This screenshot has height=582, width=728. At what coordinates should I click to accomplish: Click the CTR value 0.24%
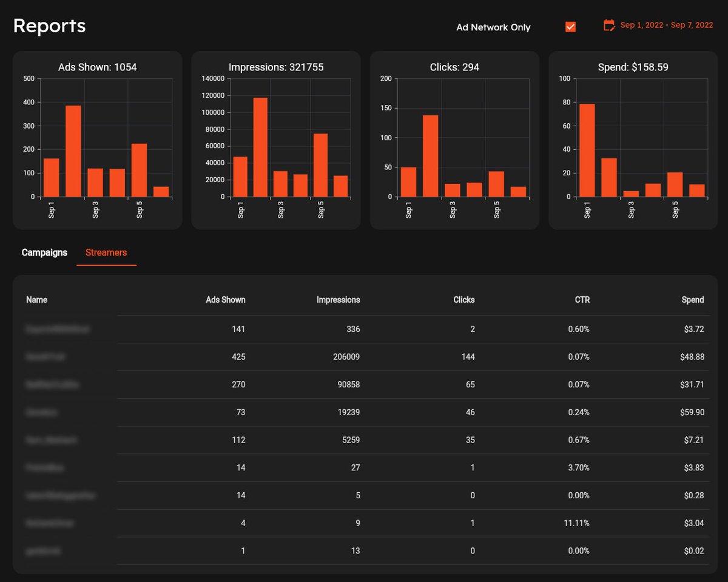tap(579, 412)
